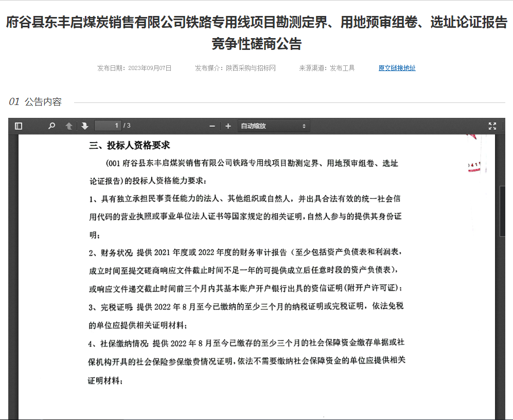Zoom out of the PDF document
Screen dimensions: 513x420
click(212, 126)
